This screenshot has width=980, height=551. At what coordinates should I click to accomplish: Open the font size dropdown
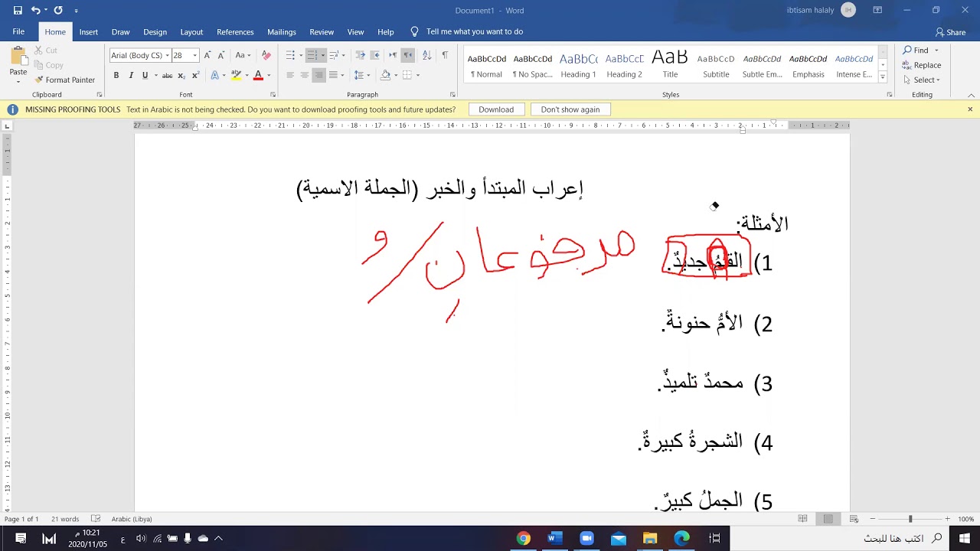pyautogui.click(x=195, y=55)
